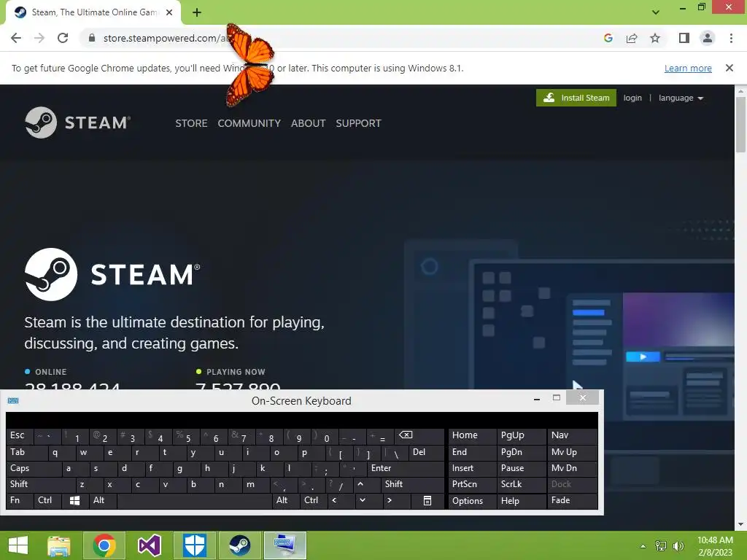
Task: Show hidden tray icons arrow
Action: tap(643, 545)
